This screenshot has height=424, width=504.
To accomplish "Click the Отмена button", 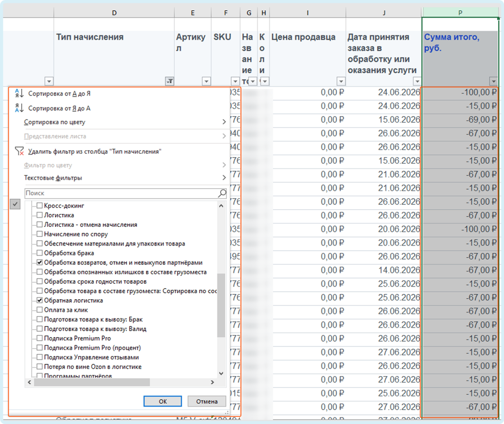I will click(207, 401).
